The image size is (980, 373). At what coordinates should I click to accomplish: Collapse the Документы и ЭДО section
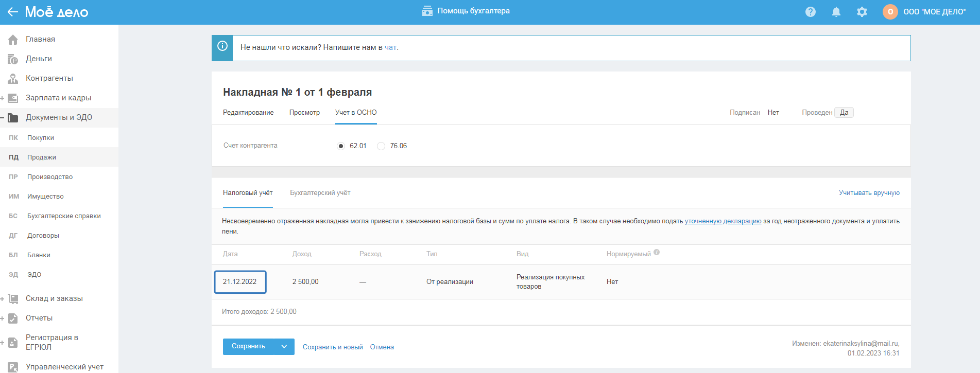pyautogui.click(x=3, y=118)
